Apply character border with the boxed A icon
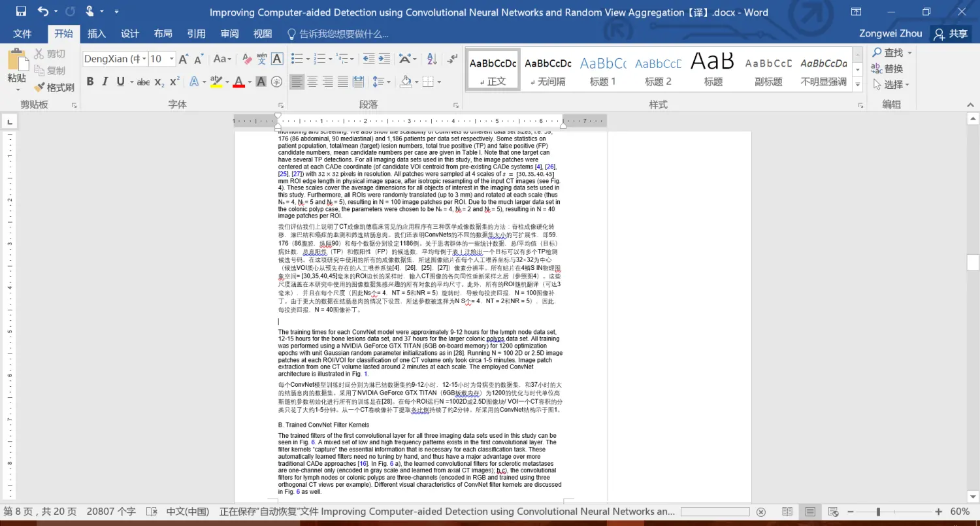 [x=277, y=59]
